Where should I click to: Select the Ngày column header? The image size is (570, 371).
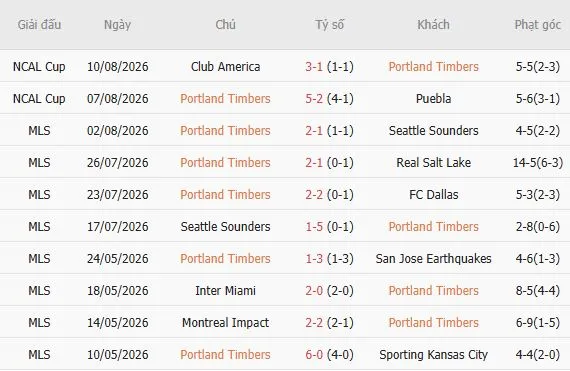coord(117,25)
